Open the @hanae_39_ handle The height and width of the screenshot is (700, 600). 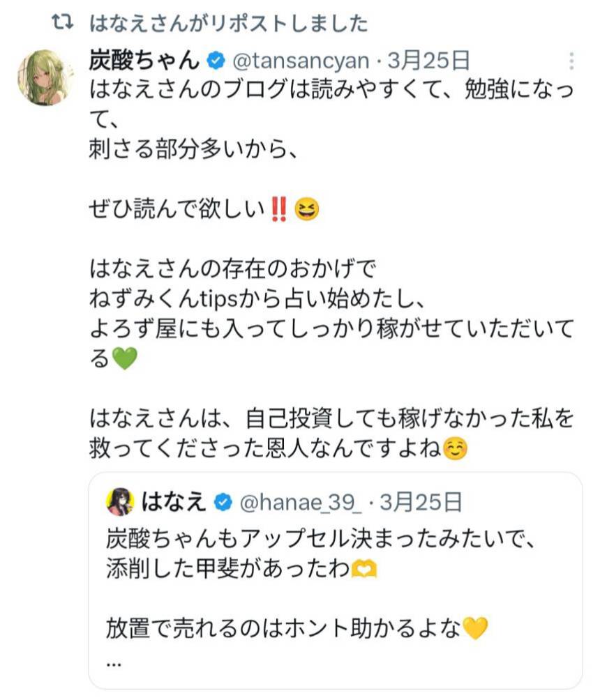click(301, 501)
